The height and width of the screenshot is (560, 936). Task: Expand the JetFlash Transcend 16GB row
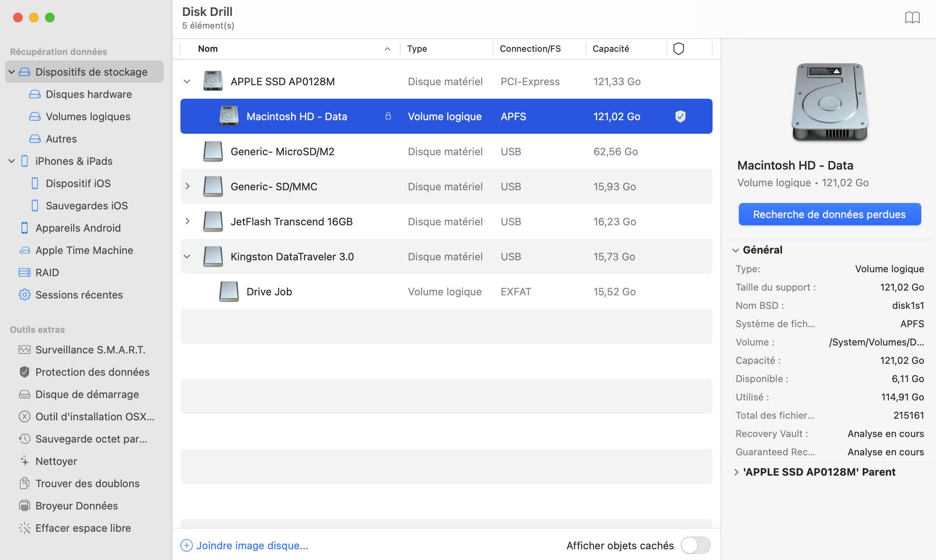click(x=187, y=221)
